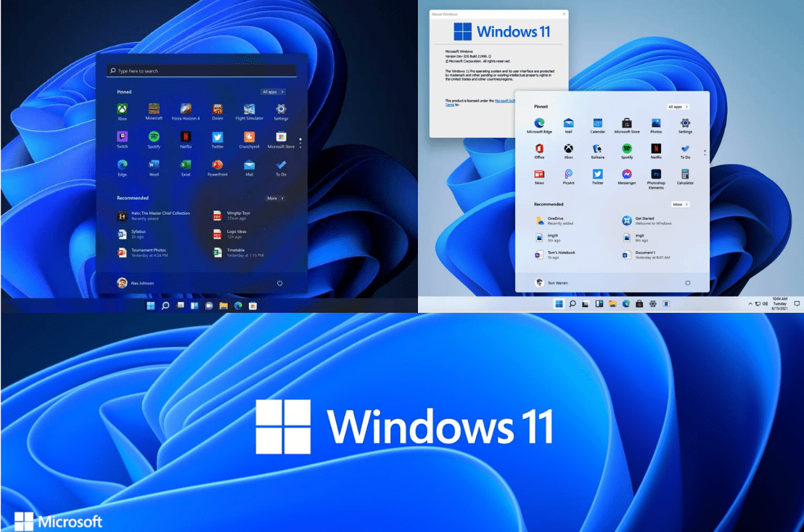Show More recommended in light Start menu
Image resolution: width=804 pixels, height=532 pixels.
point(681,204)
